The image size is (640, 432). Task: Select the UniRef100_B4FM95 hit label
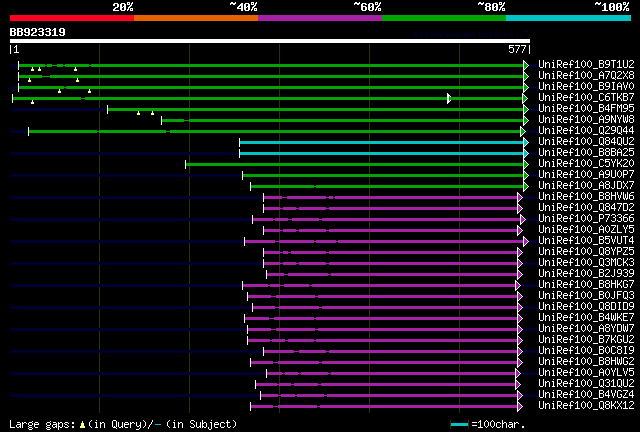(x=586, y=108)
